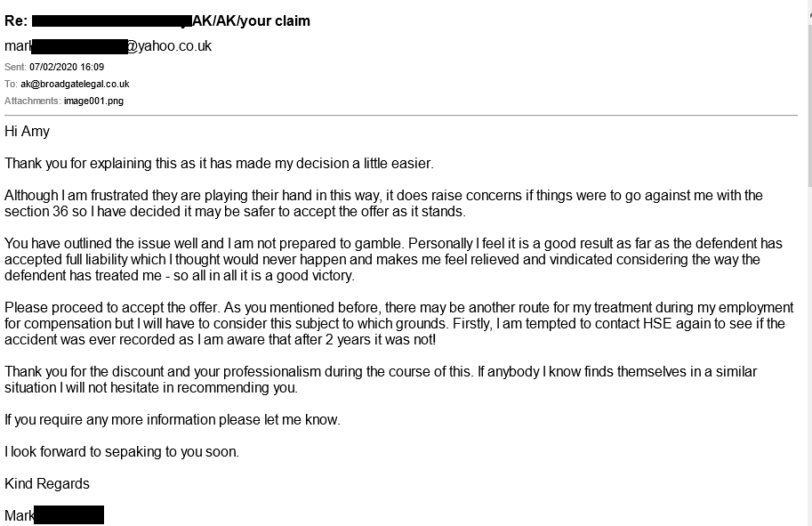Click the 'Kind Regards' closing line

click(x=47, y=484)
